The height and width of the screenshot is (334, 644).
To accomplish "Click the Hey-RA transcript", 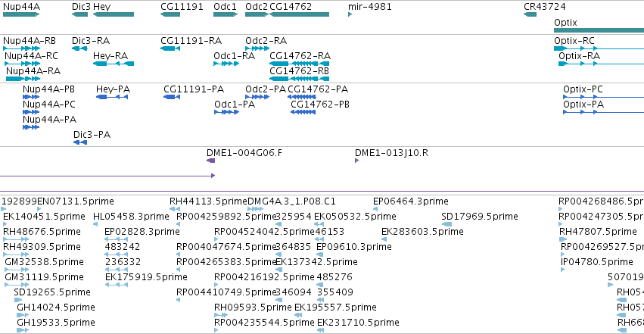I will pos(110,56).
